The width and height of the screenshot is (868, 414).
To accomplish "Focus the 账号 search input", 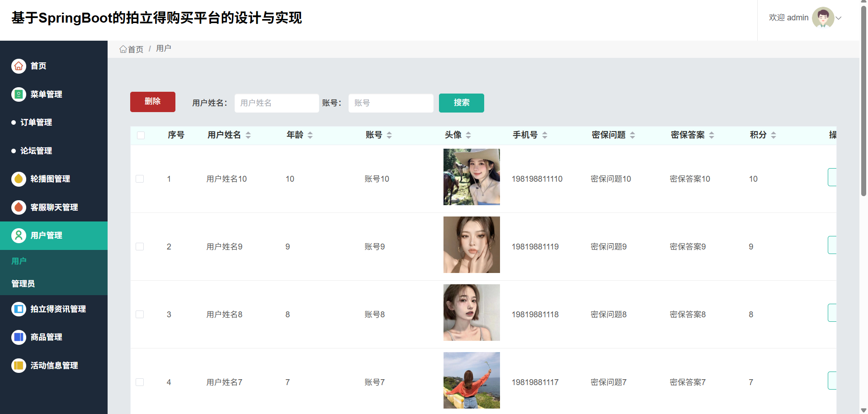I will (391, 103).
